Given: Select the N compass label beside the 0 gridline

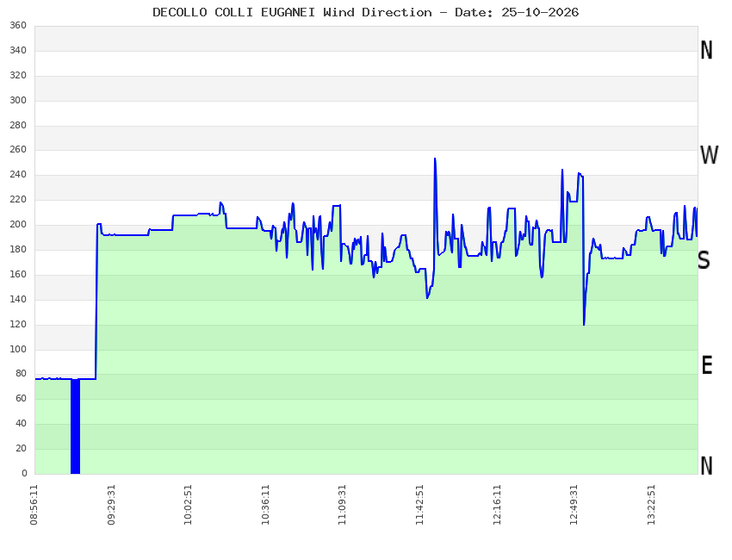Looking at the screenshot, I should coord(707,465).
